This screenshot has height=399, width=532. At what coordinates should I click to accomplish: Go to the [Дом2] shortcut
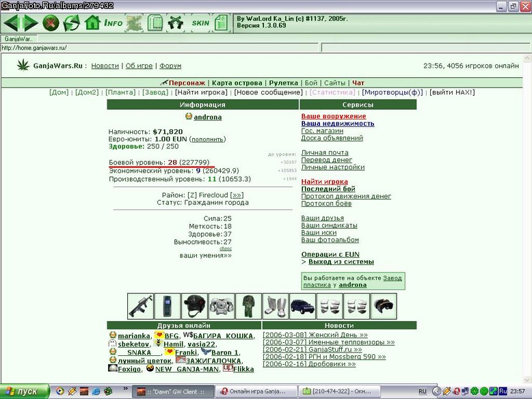[x=87, y=92]
